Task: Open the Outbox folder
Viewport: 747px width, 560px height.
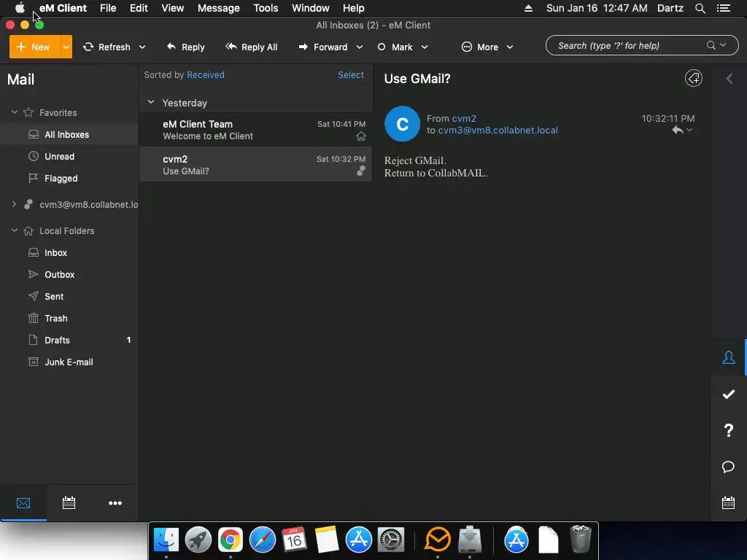Action: (x=69, y=274)
